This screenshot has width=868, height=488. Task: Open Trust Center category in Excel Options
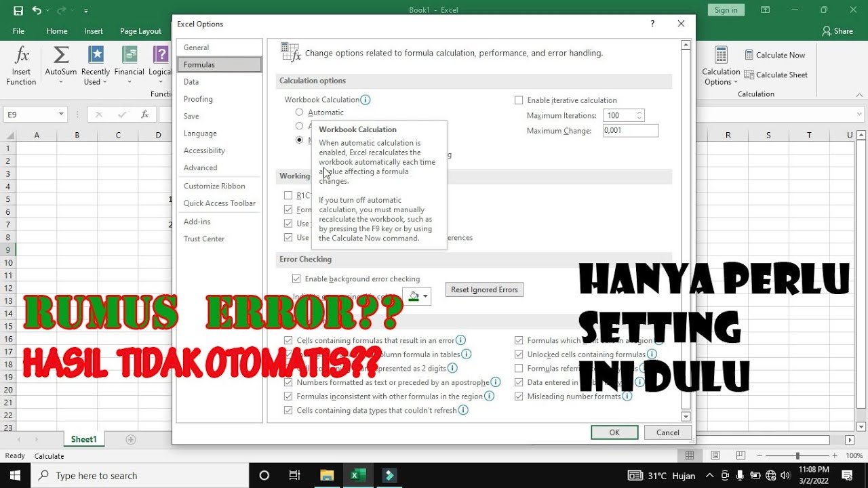219,239
